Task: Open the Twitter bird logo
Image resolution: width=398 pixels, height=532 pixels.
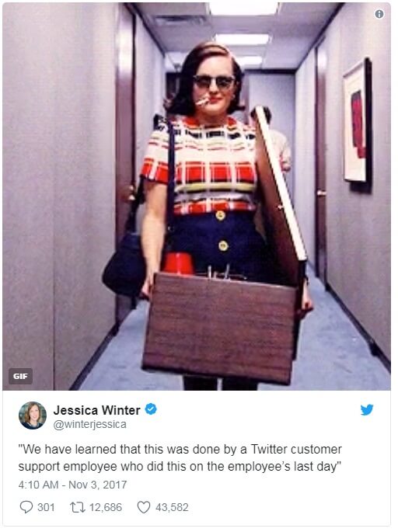Action: 367,409
